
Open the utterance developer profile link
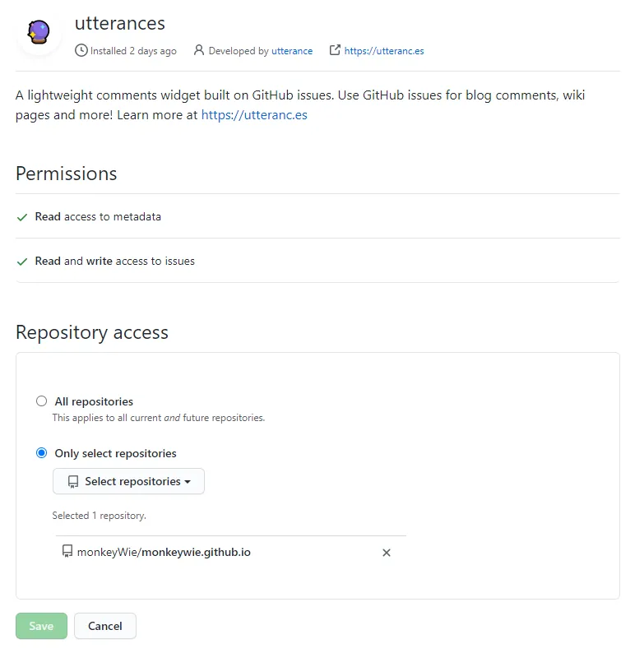[292, 51]
